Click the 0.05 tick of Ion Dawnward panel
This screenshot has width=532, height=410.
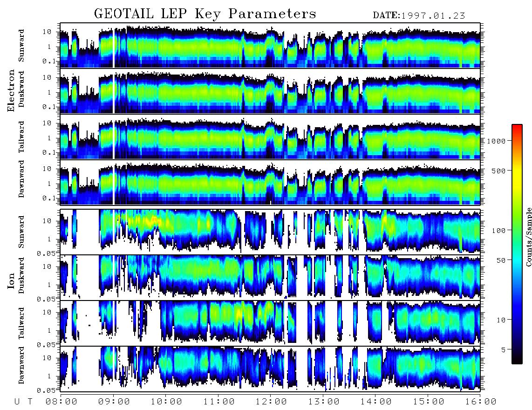[47, 390]
